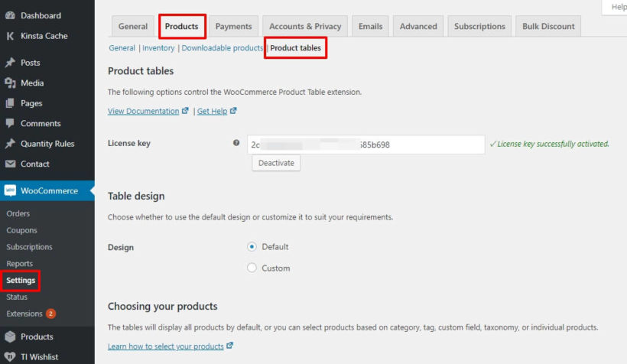This screenshot has height=364, width=627.
Task: Click the 'Choosing your products' heading
Action: (163, 307)
